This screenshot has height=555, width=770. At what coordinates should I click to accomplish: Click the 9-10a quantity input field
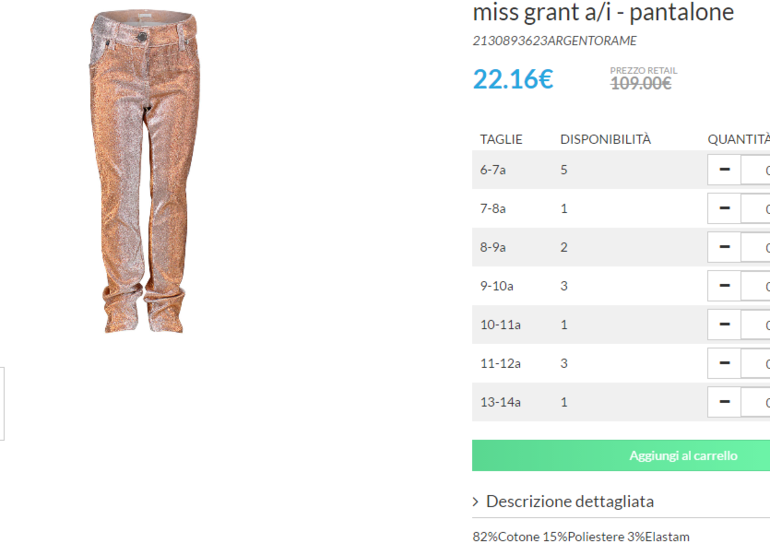tap(756, 286)
